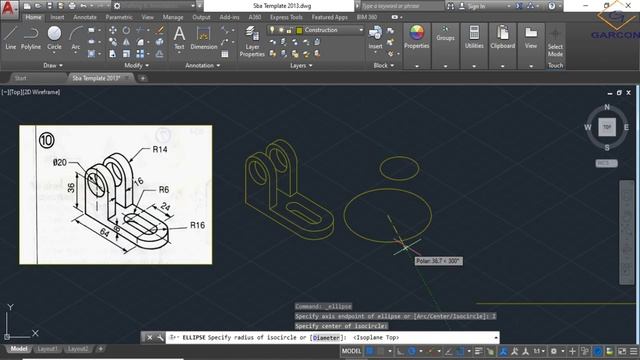Switch to the Annotate ribbon tab
The image size is (640, 360).
pos(85,17)
